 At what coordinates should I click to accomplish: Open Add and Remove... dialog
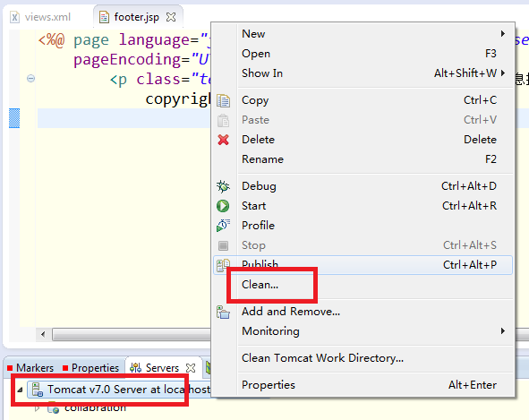click(363, 312)
